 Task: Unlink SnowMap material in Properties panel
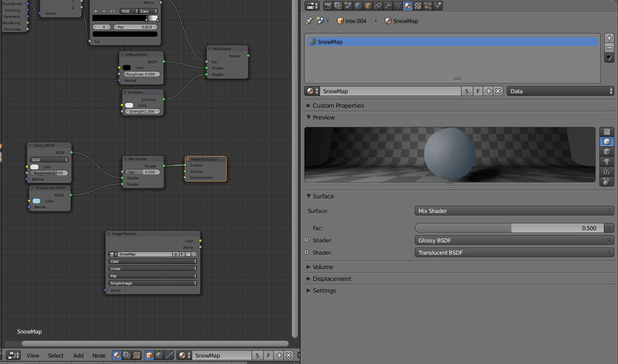pyautogui.click(x=498, y=91)
